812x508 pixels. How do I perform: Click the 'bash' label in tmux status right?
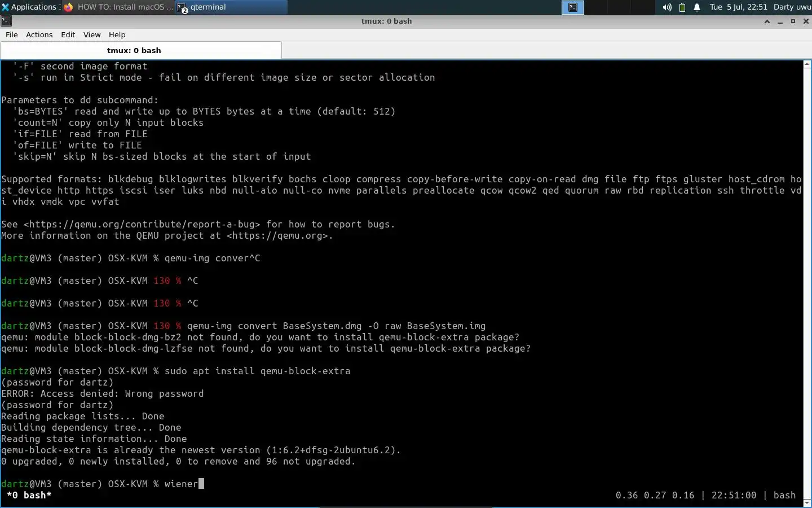784,495
